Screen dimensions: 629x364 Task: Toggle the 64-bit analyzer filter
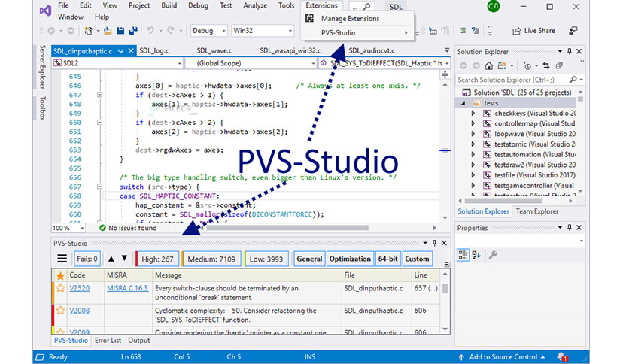[x=387, y=259]
